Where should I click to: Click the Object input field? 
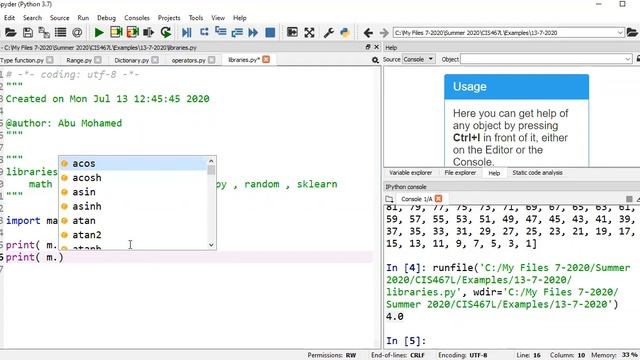click(542, 59)
